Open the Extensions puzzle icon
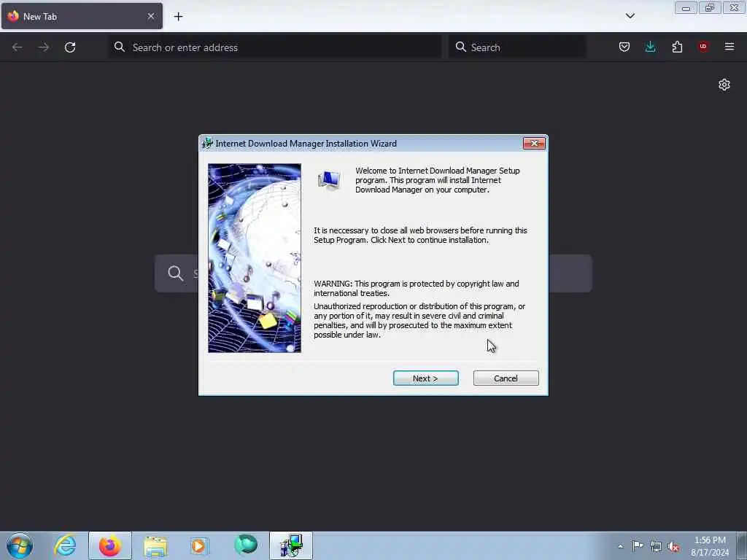The width and height of the screenshot is (747, 560). 677,47
